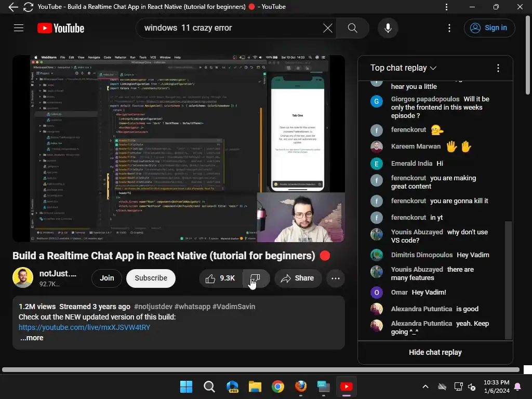Open the #notjustdev hashtag
This screenshot has height=399, width=532.
(x=153, y=307)
